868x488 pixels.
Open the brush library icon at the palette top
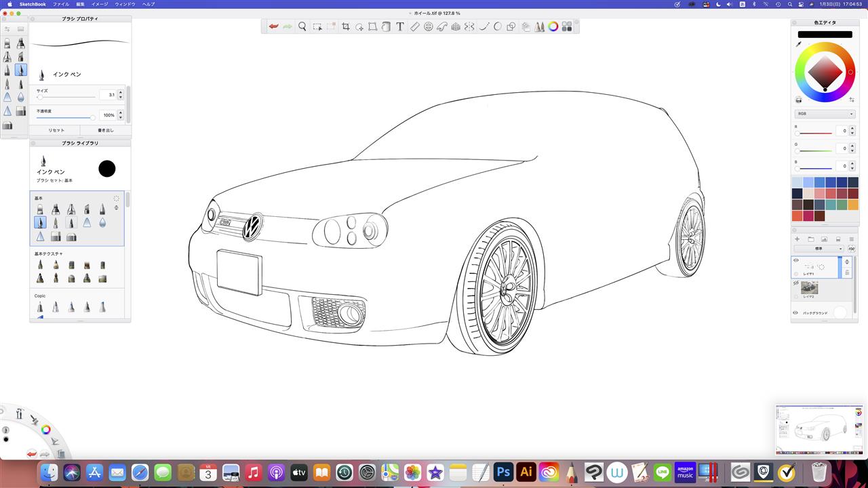(21, 29)
